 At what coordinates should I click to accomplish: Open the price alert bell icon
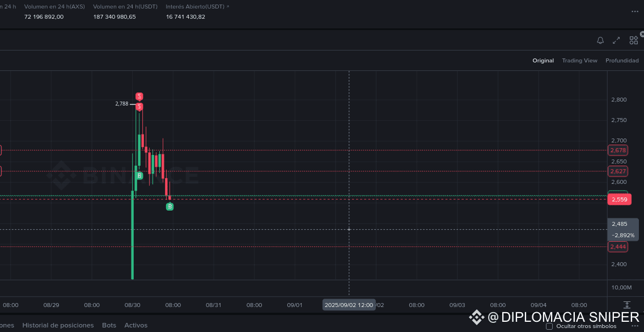coord(600,40)
